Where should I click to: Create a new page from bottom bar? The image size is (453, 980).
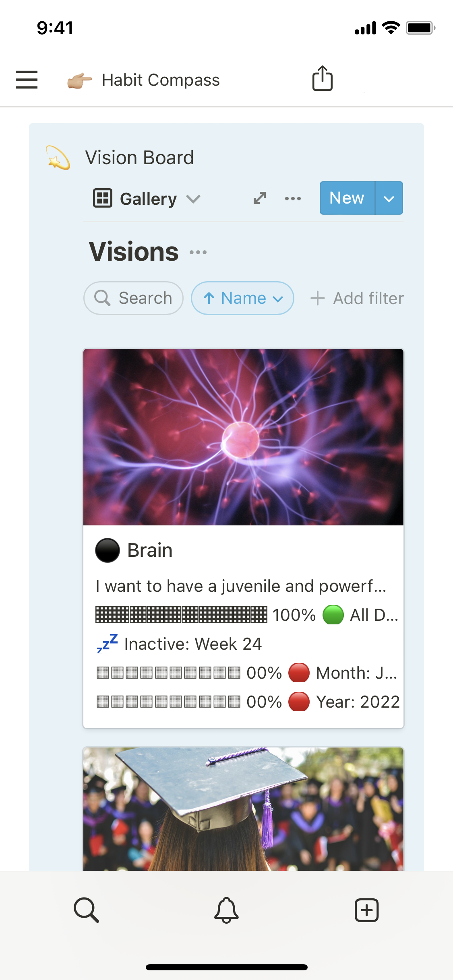point(366,910)
